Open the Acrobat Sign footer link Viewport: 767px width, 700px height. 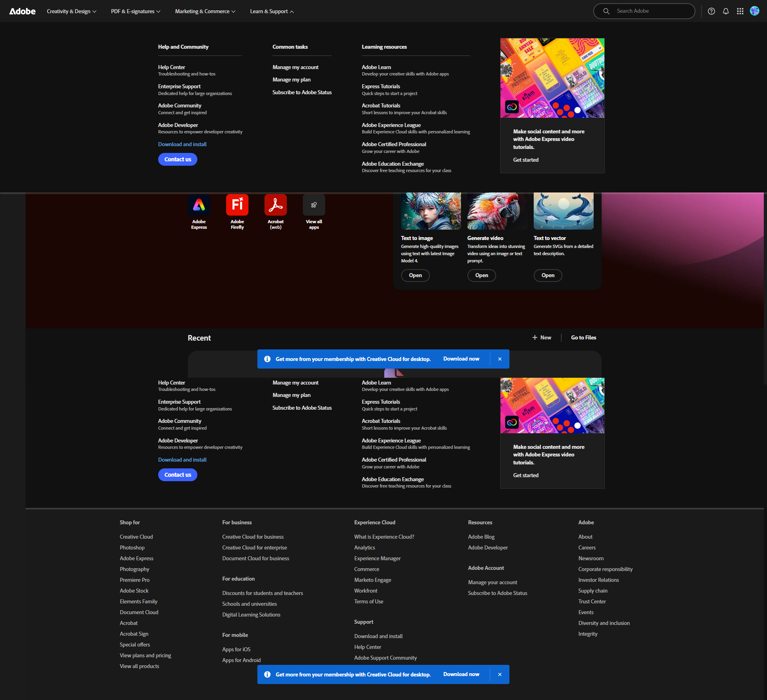coord(134,634)
